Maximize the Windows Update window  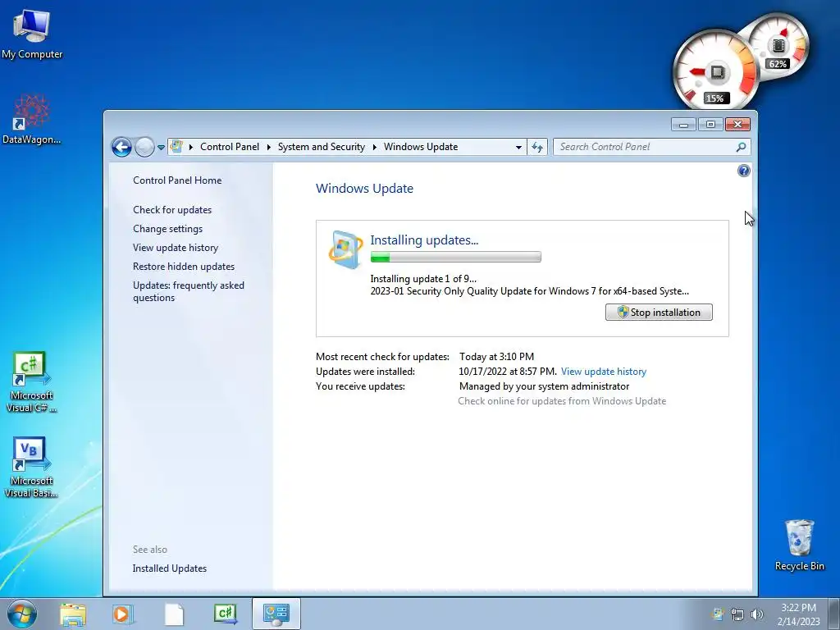710,125
